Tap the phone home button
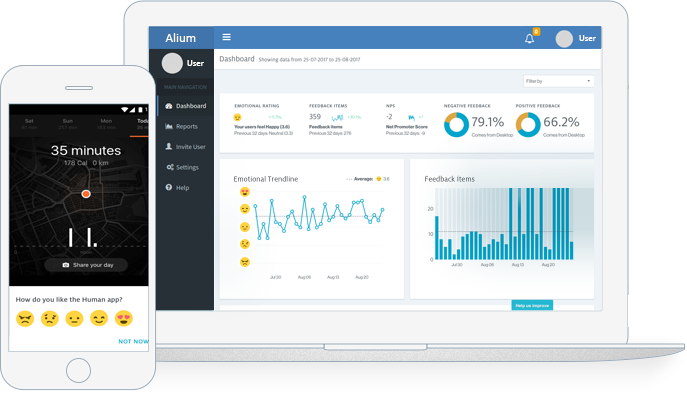Viewport: 687px width, 404px height. coord(78,370)
